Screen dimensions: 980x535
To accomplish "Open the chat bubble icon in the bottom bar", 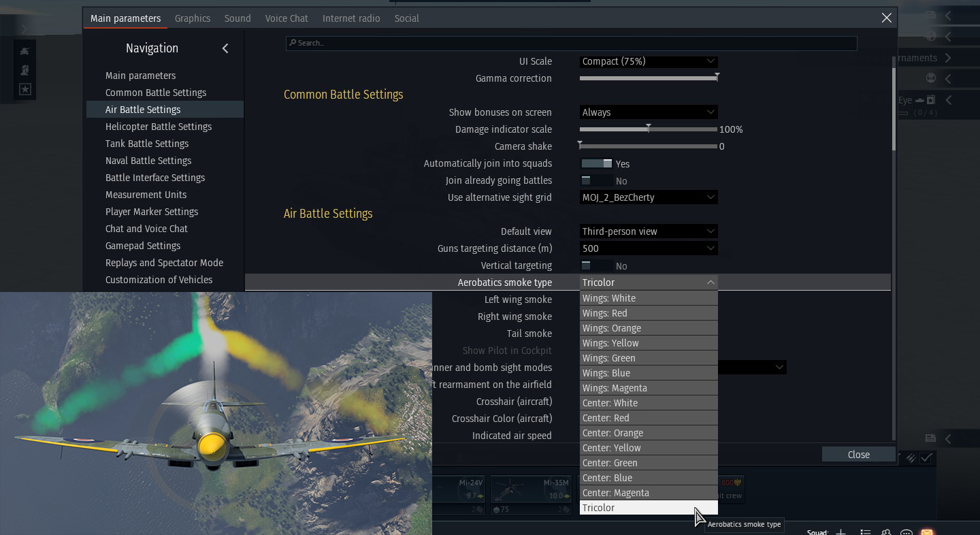I will pyautogui.click(x=906, y=532).
